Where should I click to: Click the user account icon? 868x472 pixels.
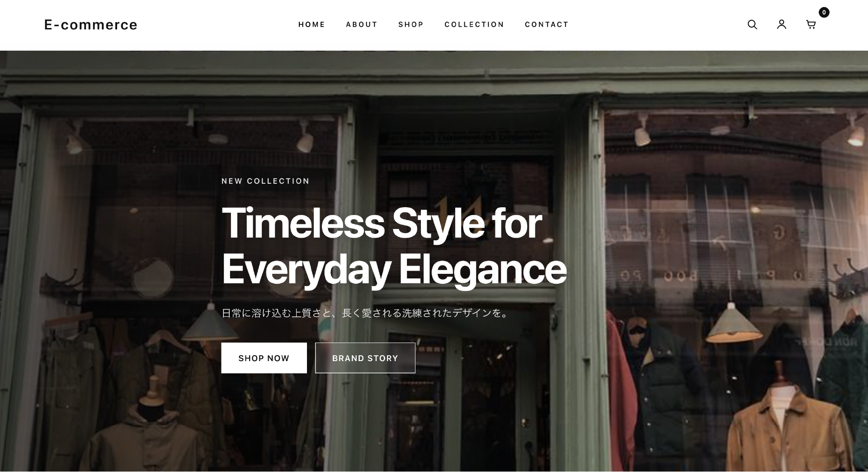coord(782,24)
